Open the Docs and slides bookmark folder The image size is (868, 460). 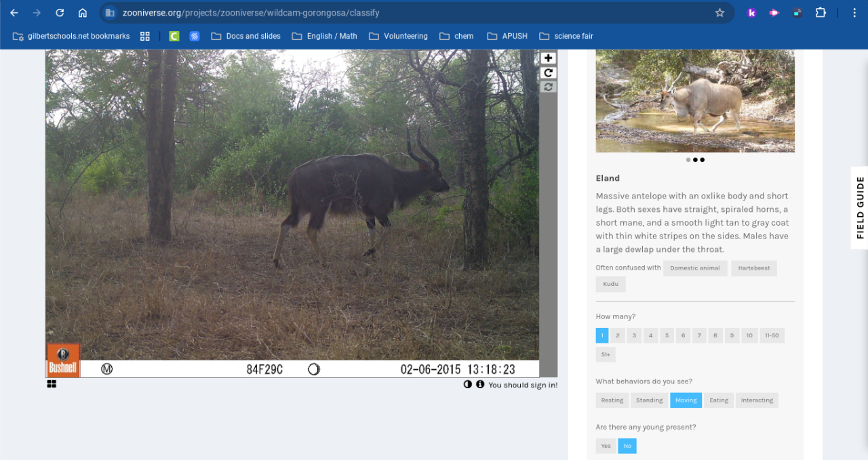click(245, 36)
